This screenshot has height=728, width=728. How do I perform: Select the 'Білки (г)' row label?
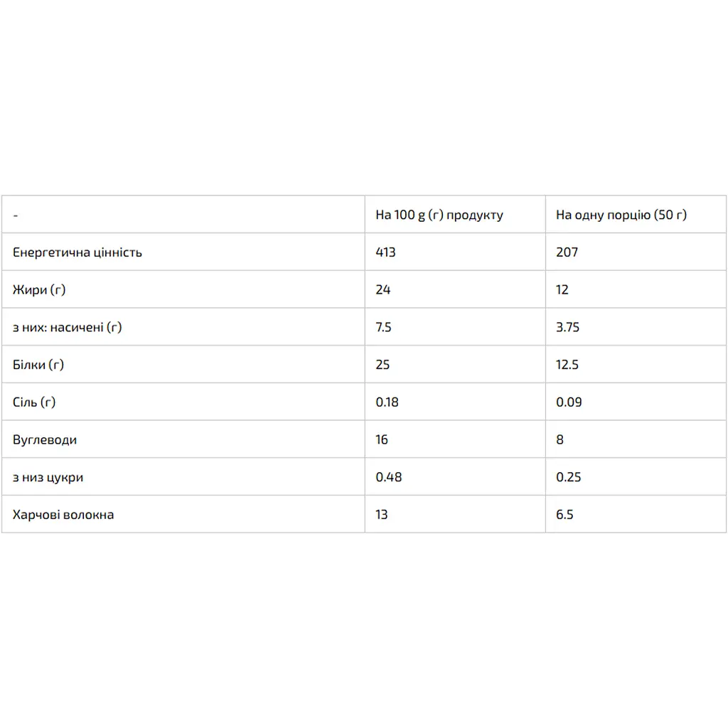(x=38, y=365)
